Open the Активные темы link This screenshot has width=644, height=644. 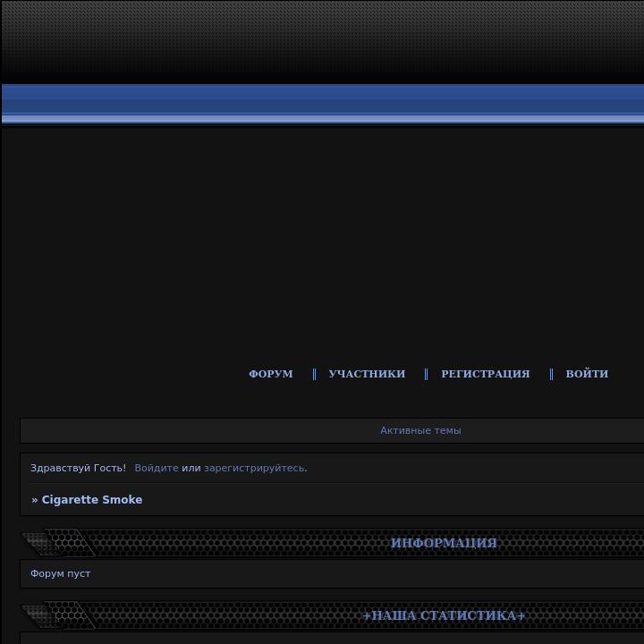pos(420,430)
